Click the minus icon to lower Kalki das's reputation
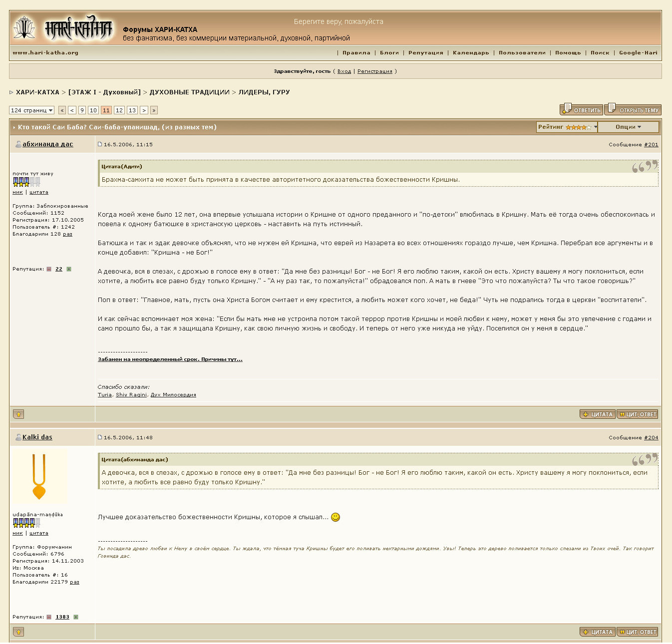Screen dimensions: 672x644 [49, 617]
